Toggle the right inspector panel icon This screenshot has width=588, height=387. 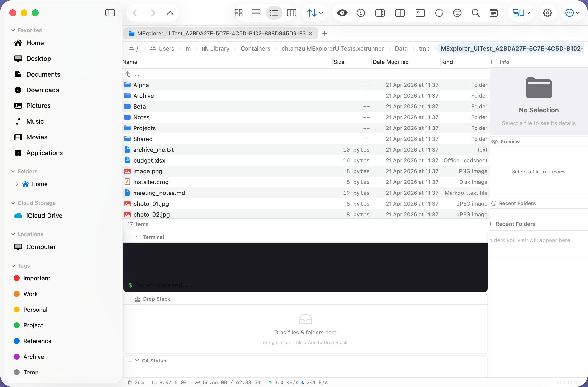(380, 13)
